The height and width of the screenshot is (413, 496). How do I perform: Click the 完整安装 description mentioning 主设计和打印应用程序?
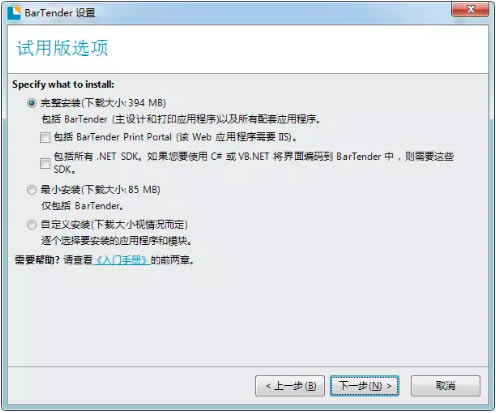point(181,119)
